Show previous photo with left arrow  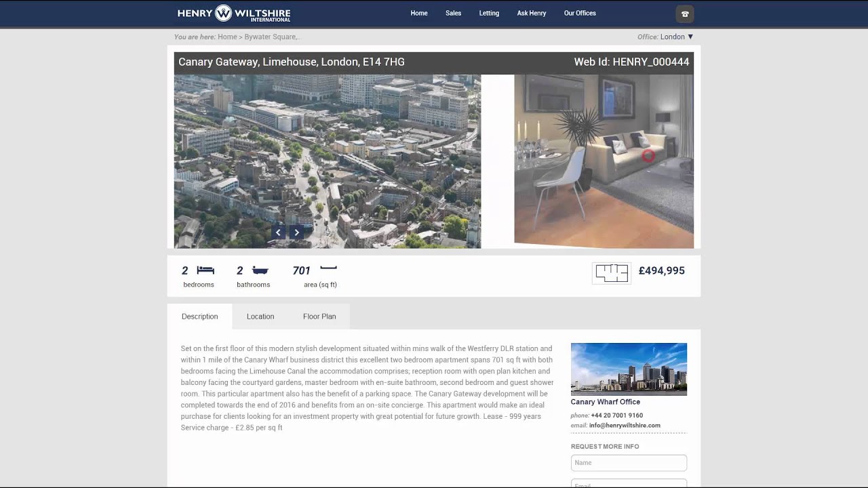click(x=278, y=232)
